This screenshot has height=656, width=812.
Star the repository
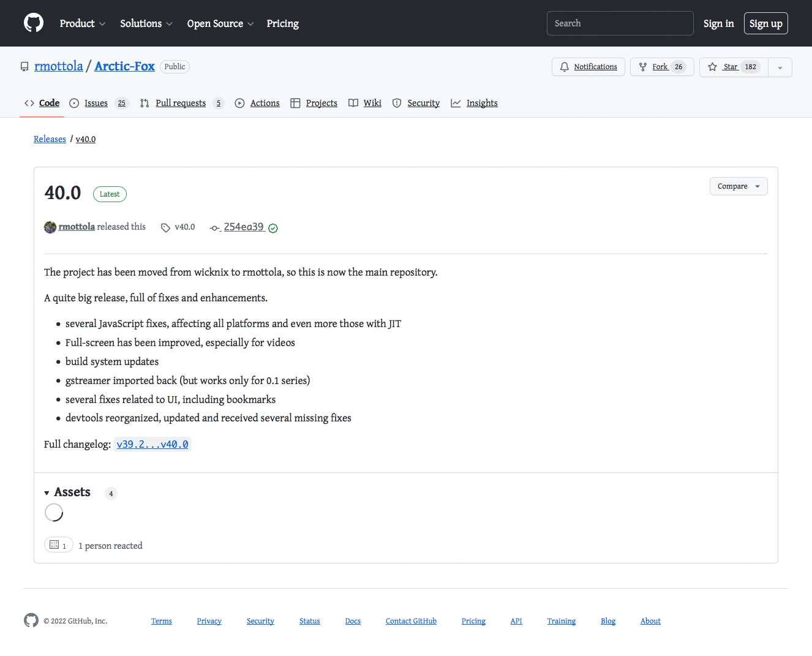(734, 67)
